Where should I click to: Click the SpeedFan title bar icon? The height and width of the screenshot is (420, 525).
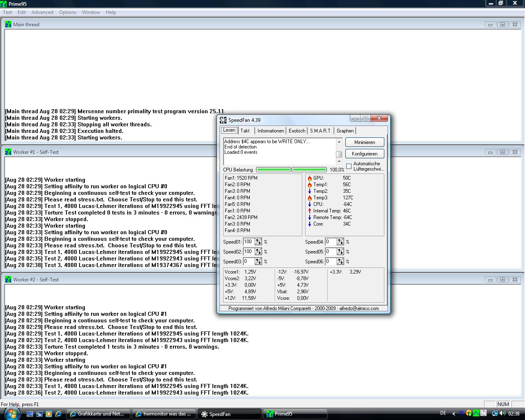[223, 120]
